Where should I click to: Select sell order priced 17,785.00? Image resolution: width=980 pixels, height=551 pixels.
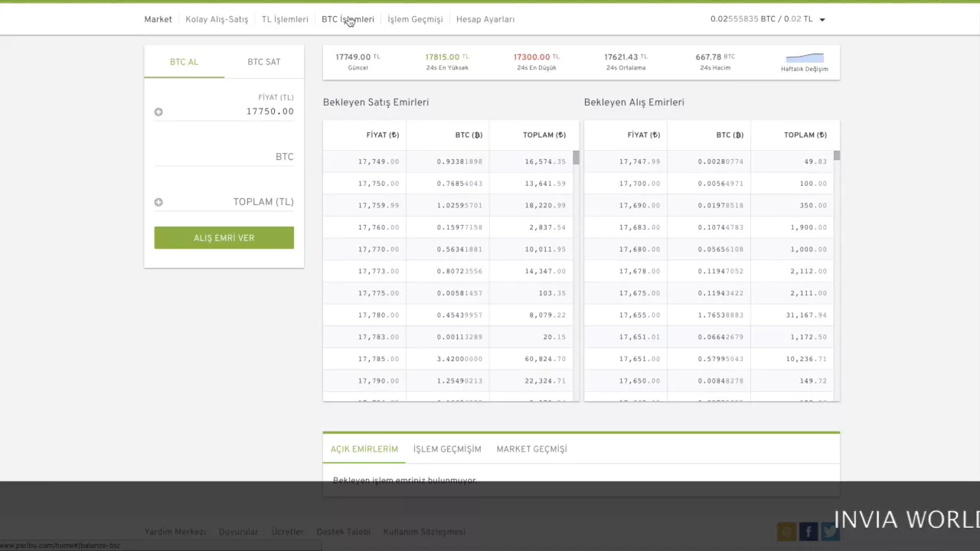coord(448,359)
